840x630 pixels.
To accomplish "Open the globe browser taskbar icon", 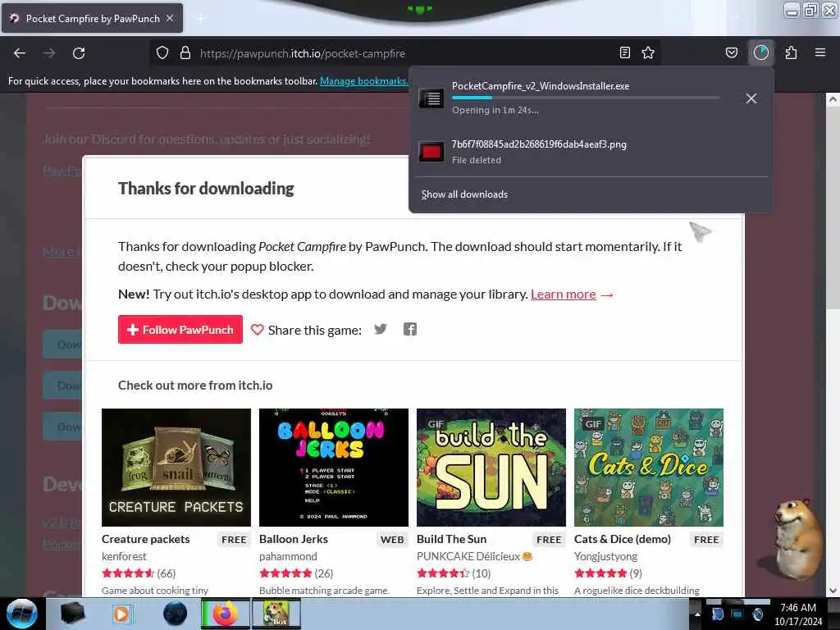I will click(176, 614).
